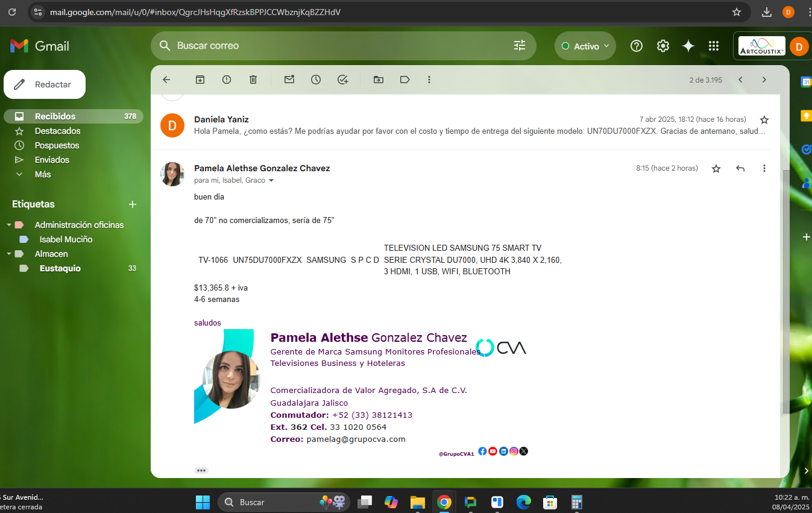The width and height of the screenshot is (812, 513).
Task: Mark the email as unread
Action: [289, 80]
